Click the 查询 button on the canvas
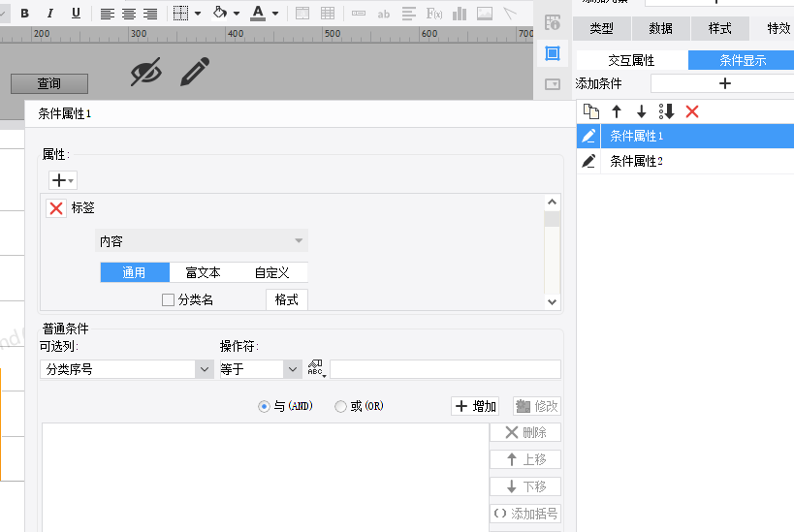 pyautogui.click(x=49, y=83)
